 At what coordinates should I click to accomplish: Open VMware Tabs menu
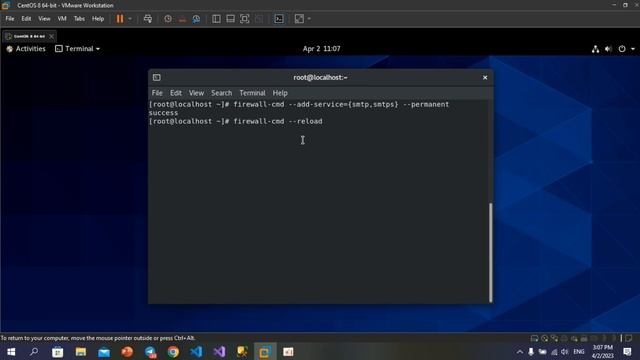click(x=79, y=19)
